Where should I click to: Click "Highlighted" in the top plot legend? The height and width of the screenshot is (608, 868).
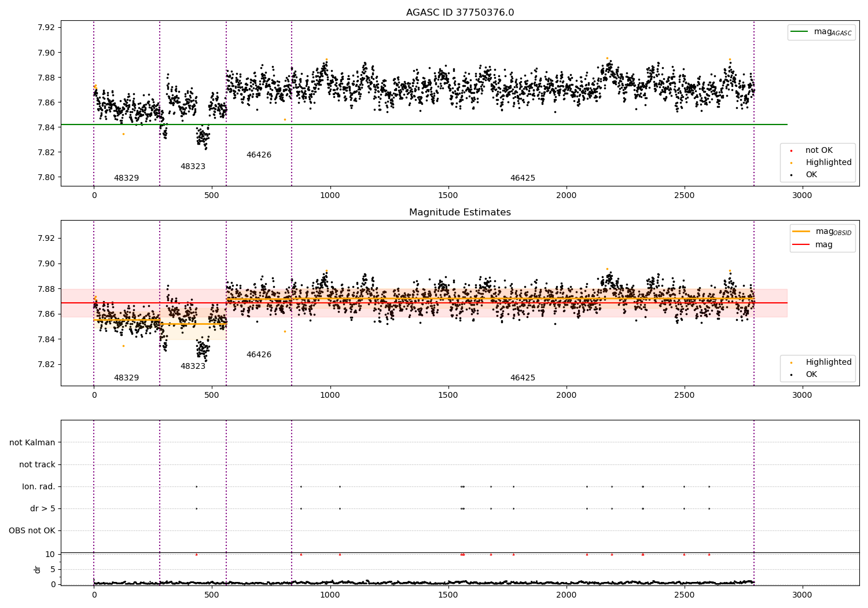click(x=829, y=163)
